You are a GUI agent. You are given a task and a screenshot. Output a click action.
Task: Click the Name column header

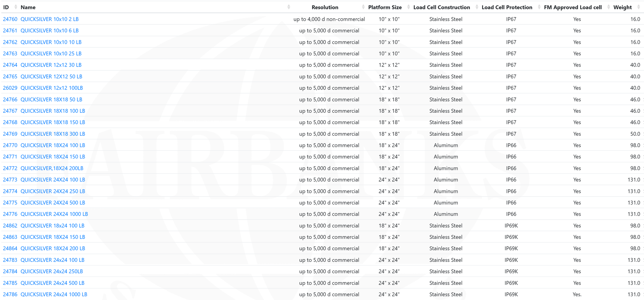28,7
